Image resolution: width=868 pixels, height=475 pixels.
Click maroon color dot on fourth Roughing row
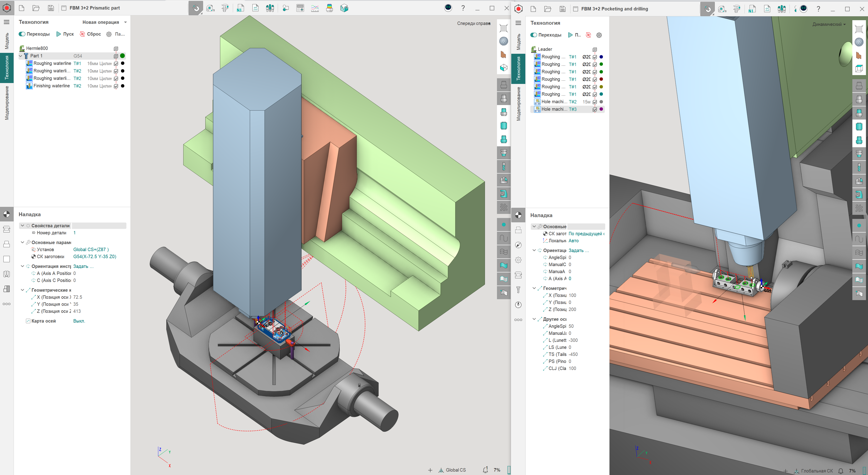click(601, 79)
